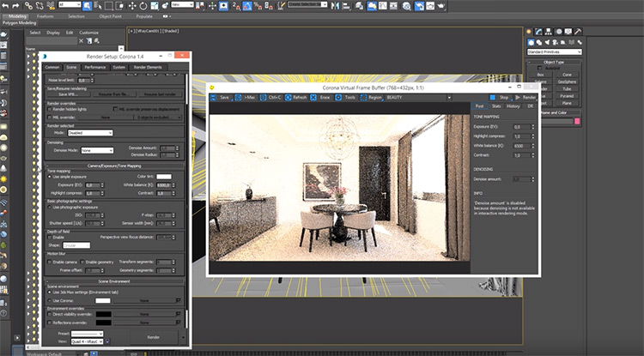Expand the Standard Primitives dropdown
This screenshot has height=356, width=644.
coord(553,51)
